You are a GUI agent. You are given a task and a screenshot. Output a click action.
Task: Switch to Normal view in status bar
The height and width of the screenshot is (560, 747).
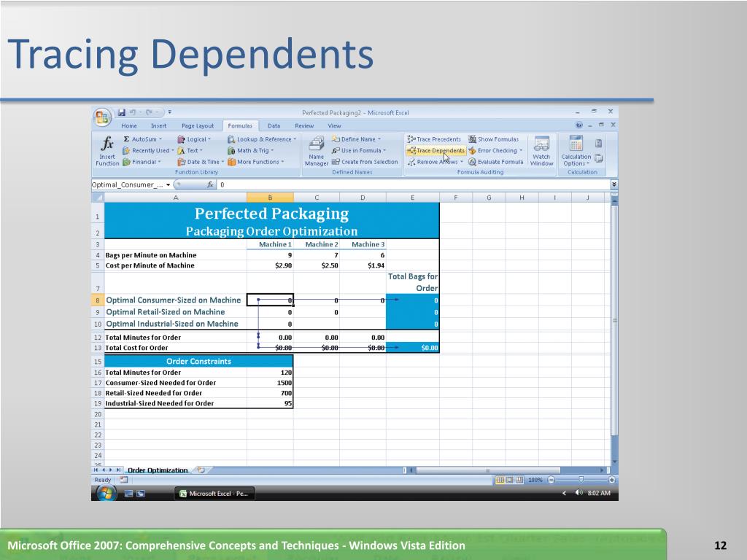pos(499,480)
